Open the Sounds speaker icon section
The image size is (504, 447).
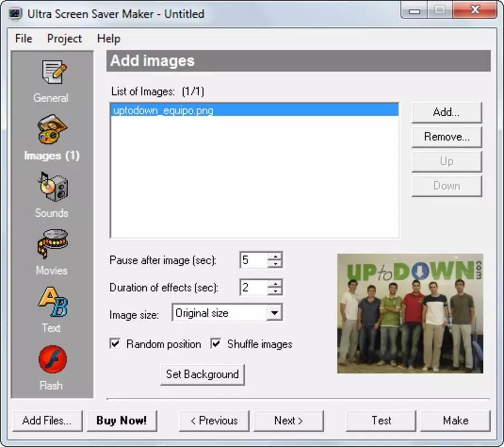pyautogui.click(x=53, y=187)
